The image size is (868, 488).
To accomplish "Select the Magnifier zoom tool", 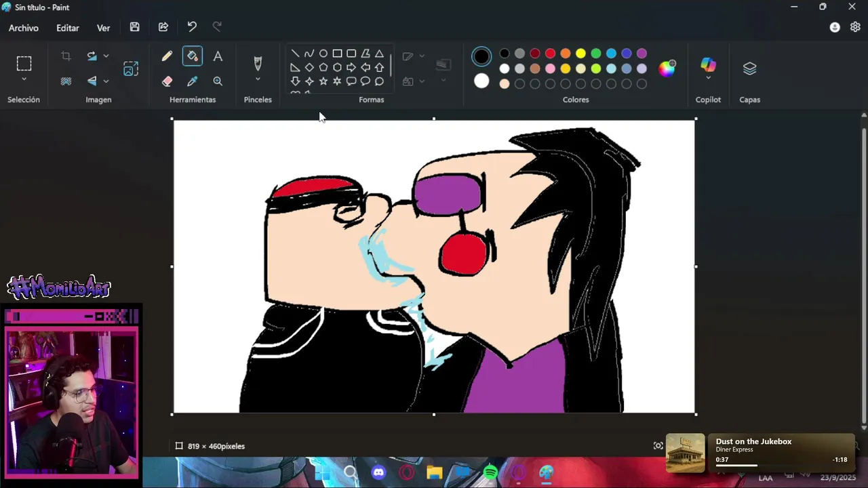I will coord(218,81).
